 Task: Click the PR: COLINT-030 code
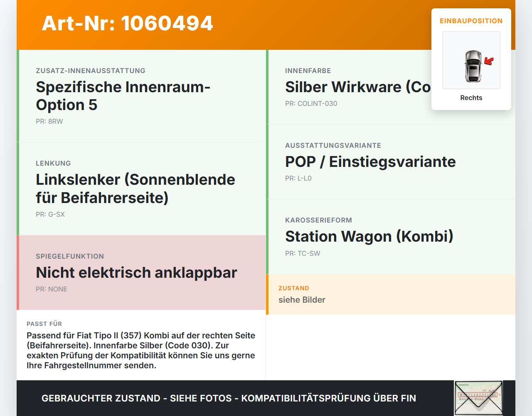click(311, 103)
